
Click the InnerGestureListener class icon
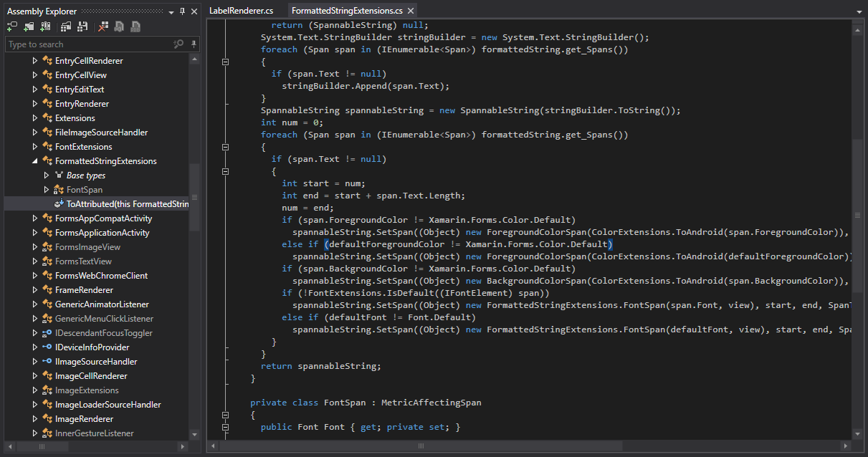pyautogui.click(x=47, y=433)
